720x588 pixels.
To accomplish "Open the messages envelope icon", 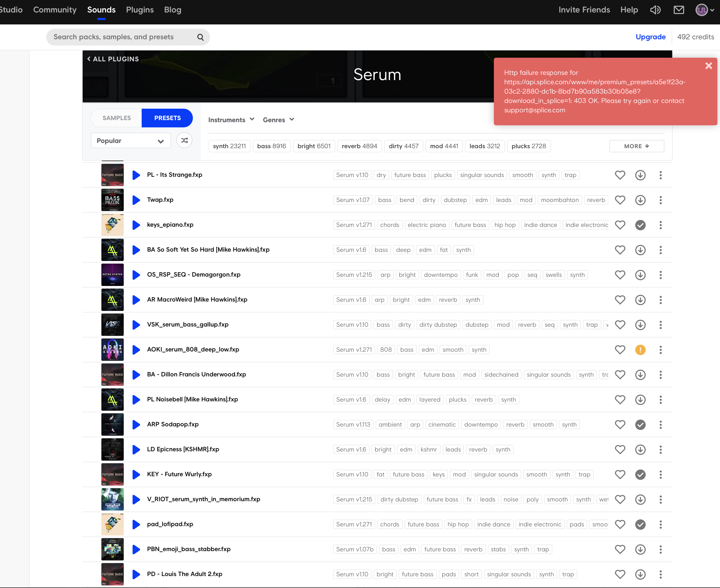I will [679, 10].
